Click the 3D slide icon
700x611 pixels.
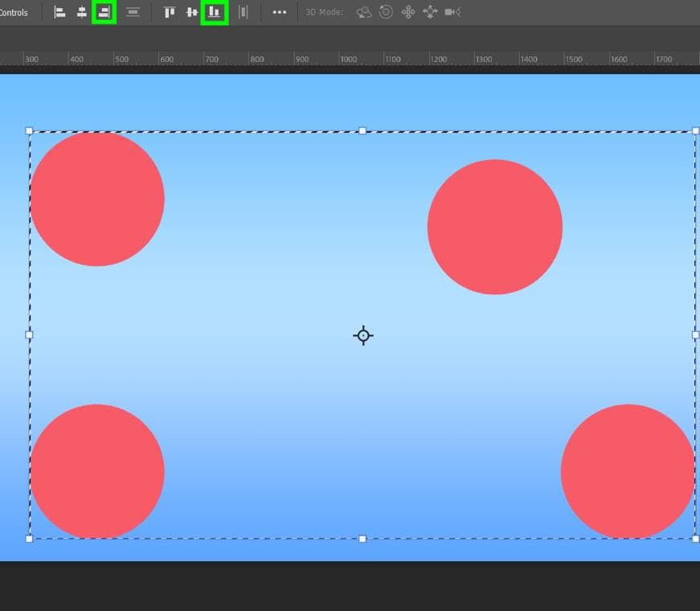click(x=430, y=13)
